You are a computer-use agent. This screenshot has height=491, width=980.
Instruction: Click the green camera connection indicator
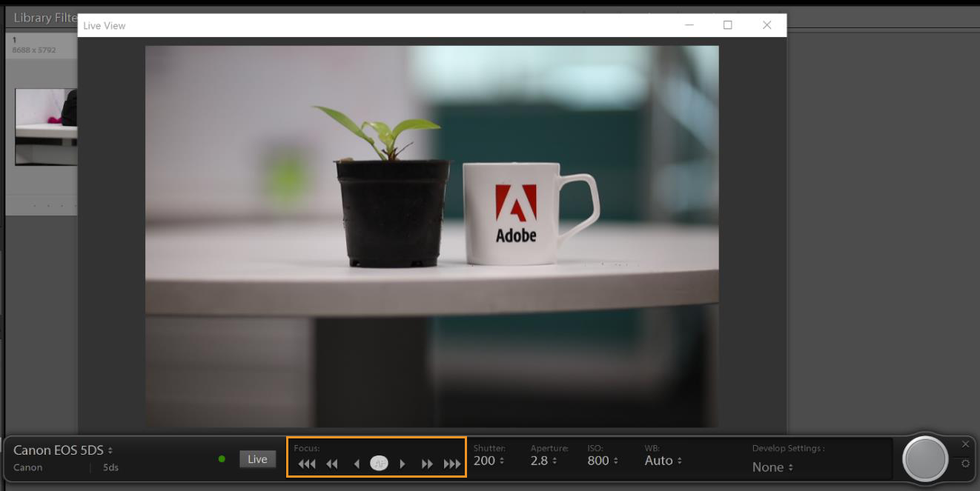pyautogui.click(x=222, y=459)
